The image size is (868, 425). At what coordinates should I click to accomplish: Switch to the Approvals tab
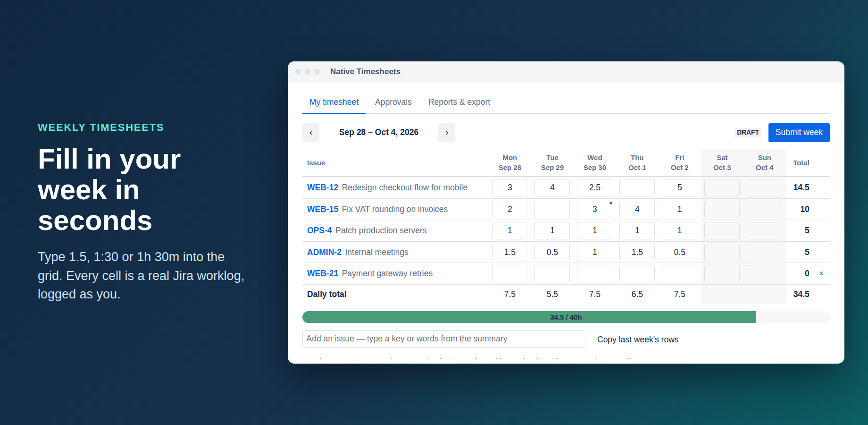tap(393, 102)
